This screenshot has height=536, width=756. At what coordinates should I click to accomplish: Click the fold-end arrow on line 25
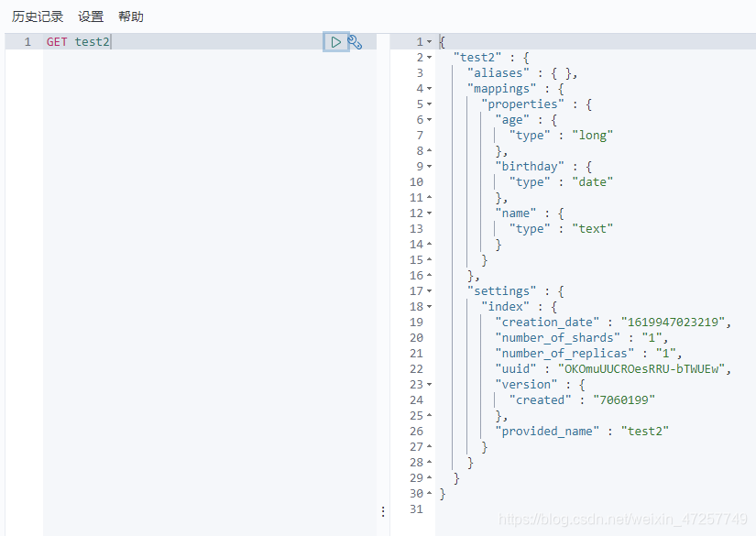(x=429, y=415)
